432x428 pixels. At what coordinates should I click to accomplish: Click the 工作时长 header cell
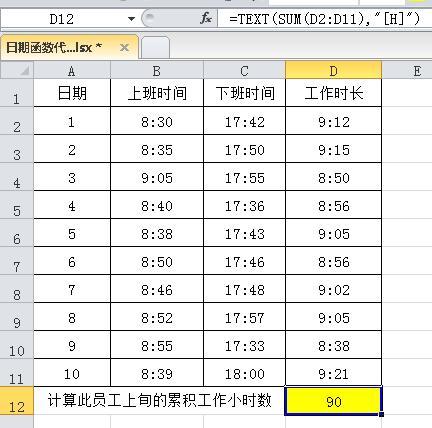tap(334, 93)
